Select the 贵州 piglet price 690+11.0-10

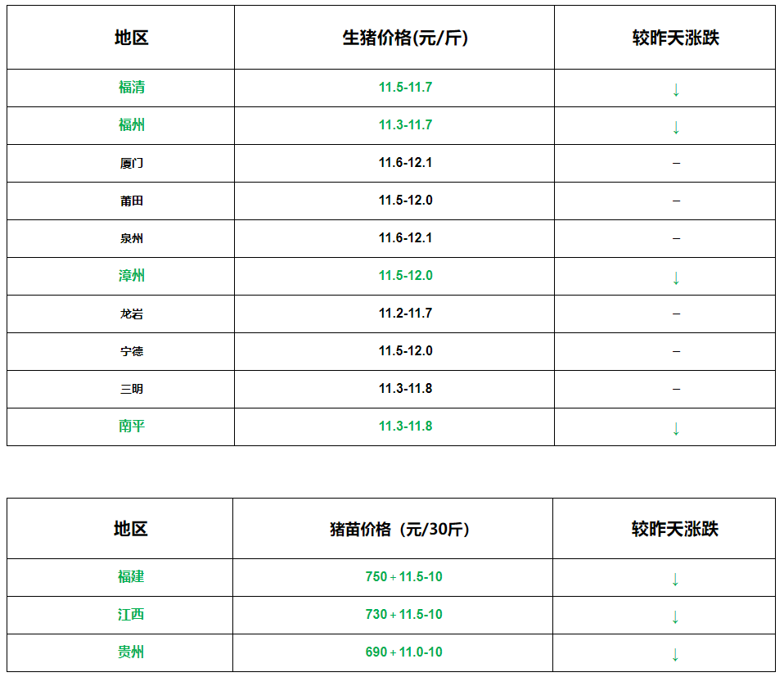pyautogui.click(x=403, y=652)
